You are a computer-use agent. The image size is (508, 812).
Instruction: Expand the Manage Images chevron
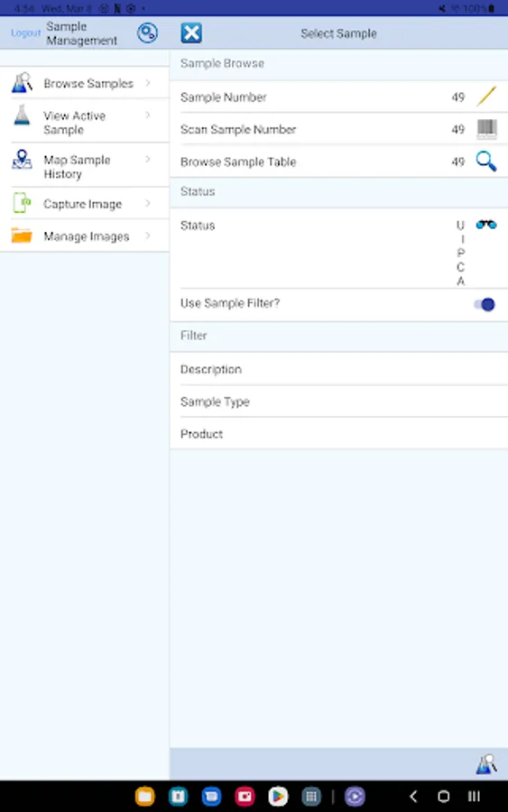(x=148, y=236)
